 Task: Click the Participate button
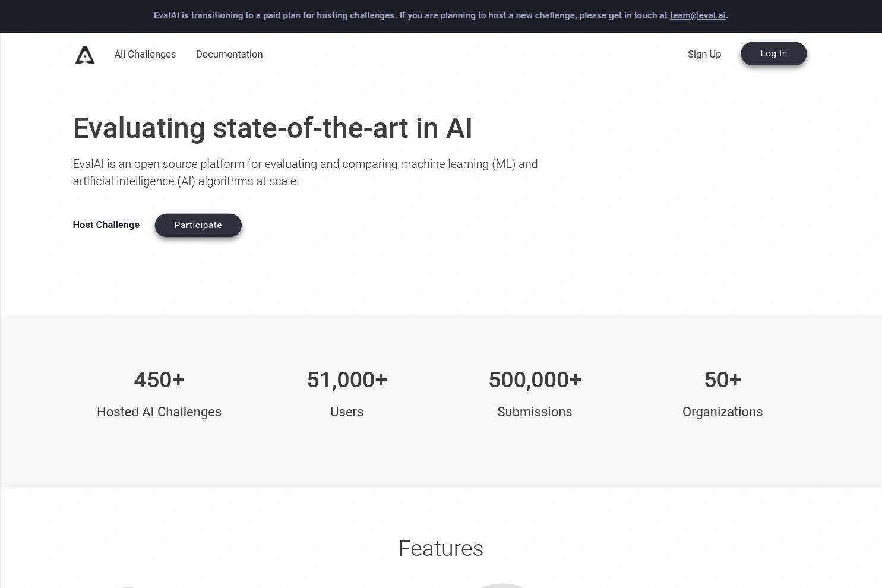pyautogui.click(x=198, y=225)
